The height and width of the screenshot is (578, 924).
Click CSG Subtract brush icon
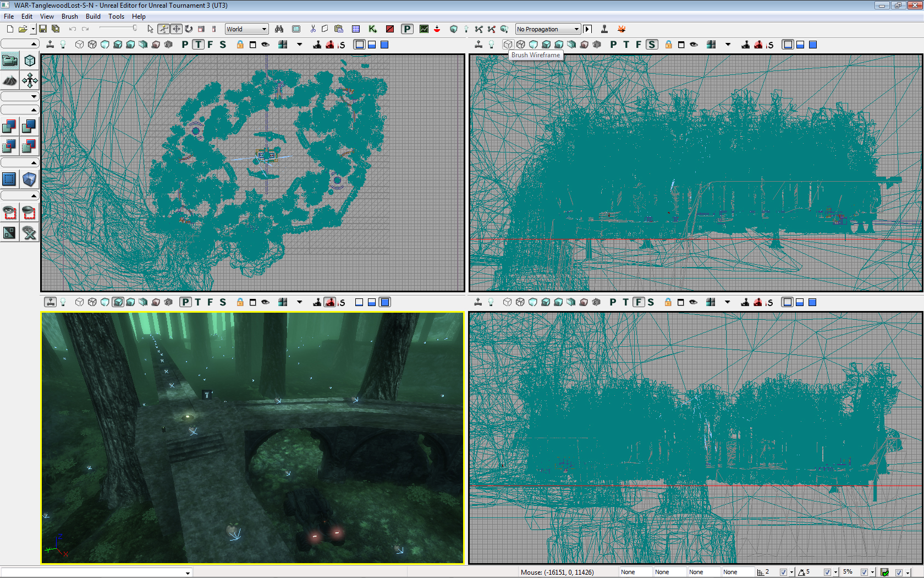pyautogui.click(x=29, y=127)
